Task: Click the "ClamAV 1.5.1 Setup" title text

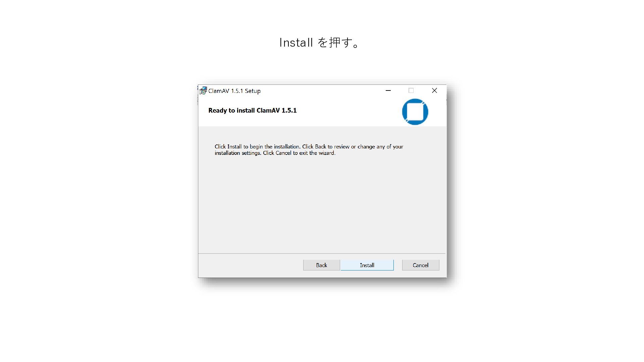Action: coord(234,91)
